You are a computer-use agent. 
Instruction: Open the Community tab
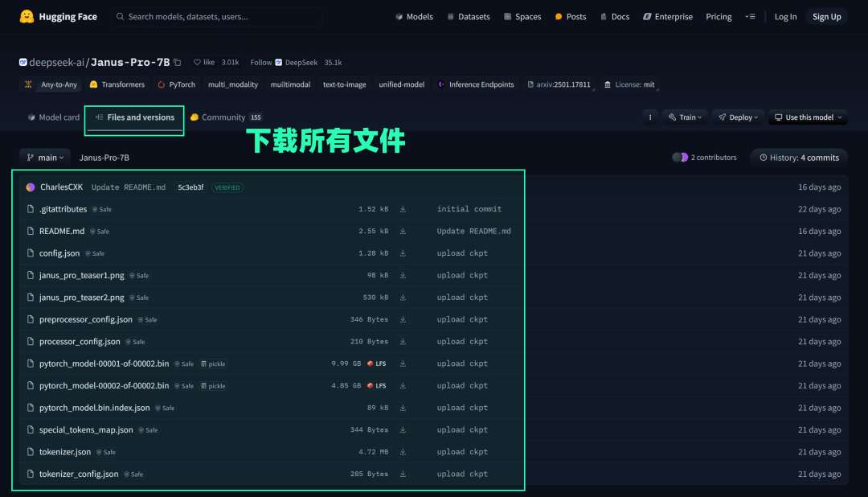pos(226,117)
